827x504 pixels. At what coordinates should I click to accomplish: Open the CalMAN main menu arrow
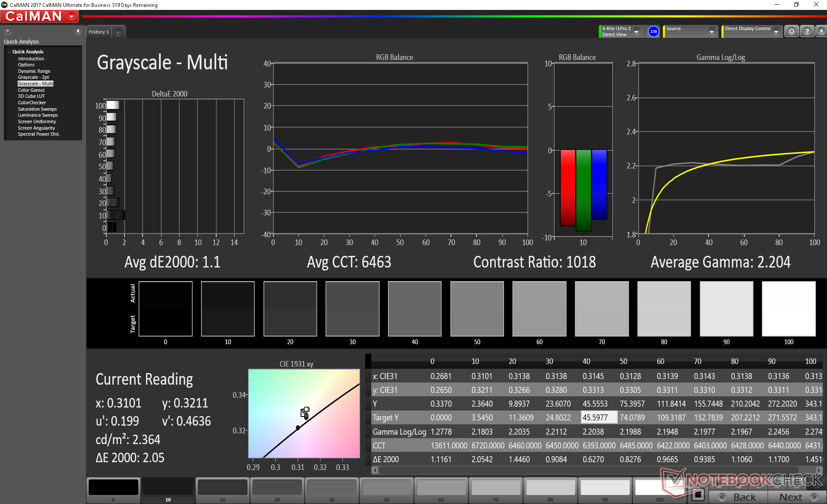72,16
